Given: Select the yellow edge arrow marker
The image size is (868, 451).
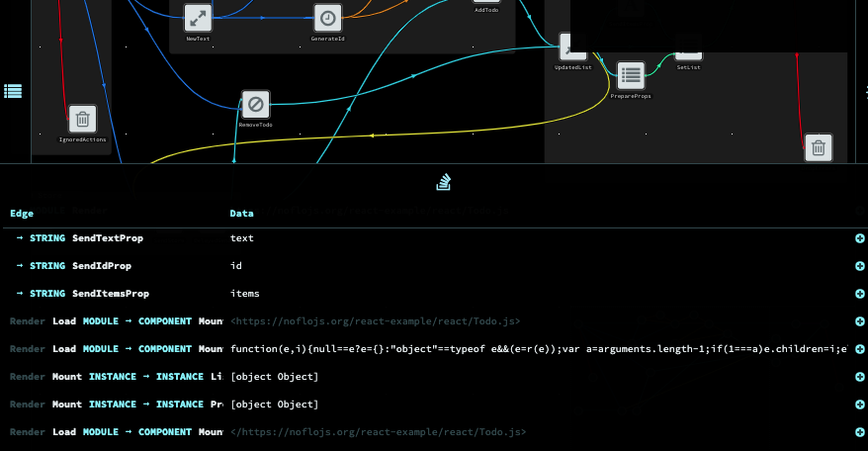Looking at the screenshot, I should pos(372,135).
